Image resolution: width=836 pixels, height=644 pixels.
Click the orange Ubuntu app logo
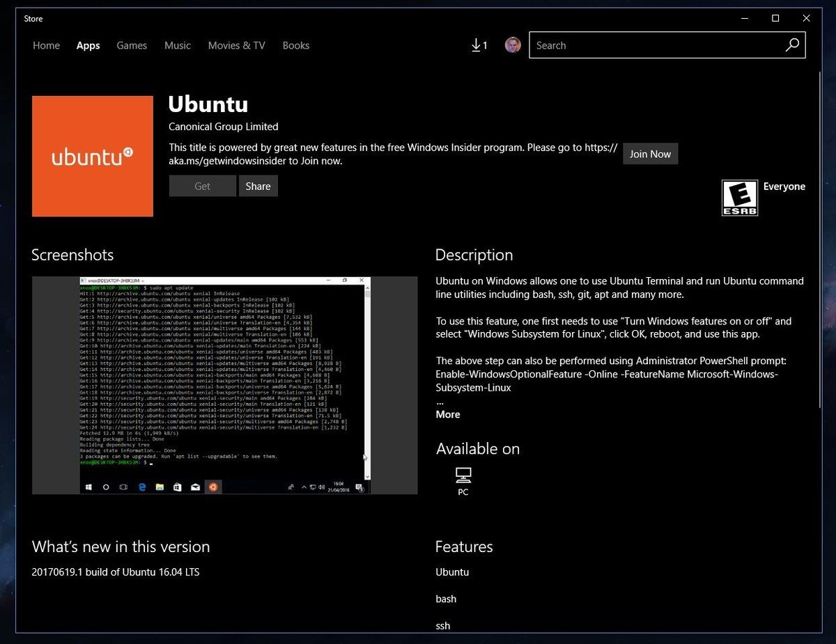click(x=93, y=156)
